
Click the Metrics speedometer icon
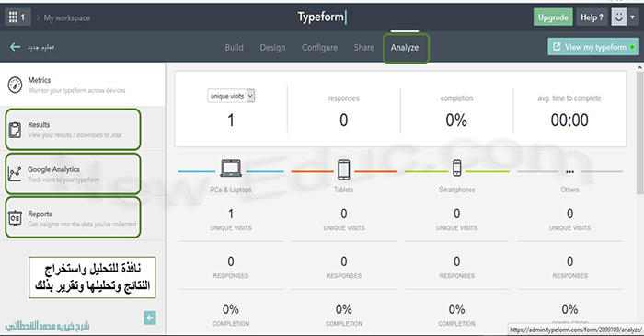click(16, 85)
